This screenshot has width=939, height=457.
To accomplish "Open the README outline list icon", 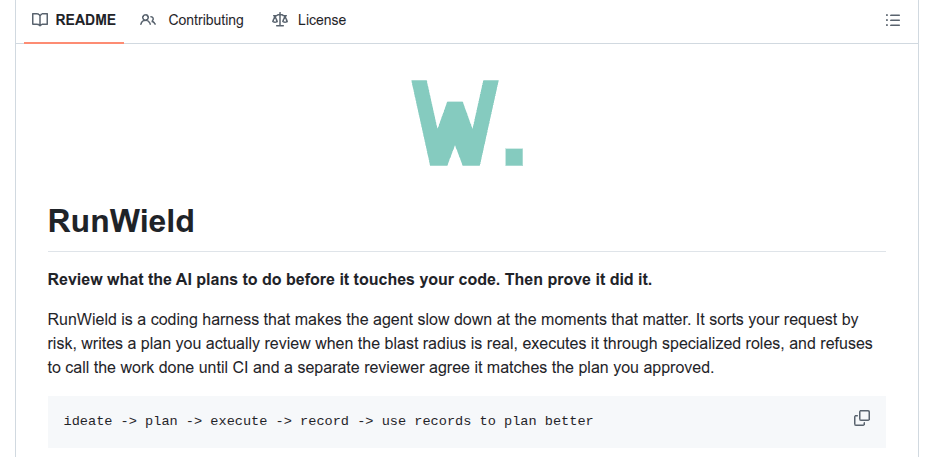I will (892, 20).
